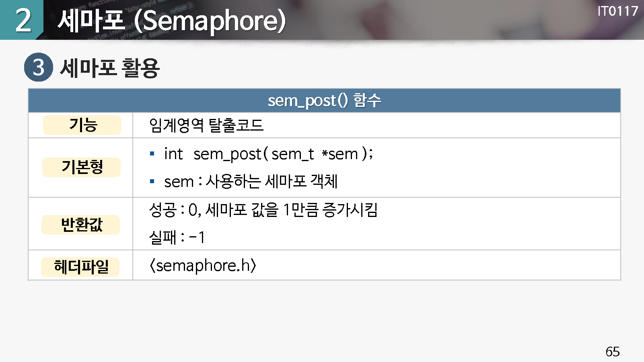The image size is (644, 362).
Task: Click the 반환값 label badge
Action: click(81, 225)
